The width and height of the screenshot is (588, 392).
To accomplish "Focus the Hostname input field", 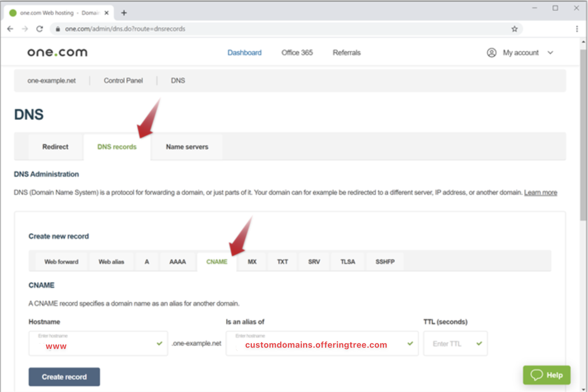I will [x=98, y=343].
